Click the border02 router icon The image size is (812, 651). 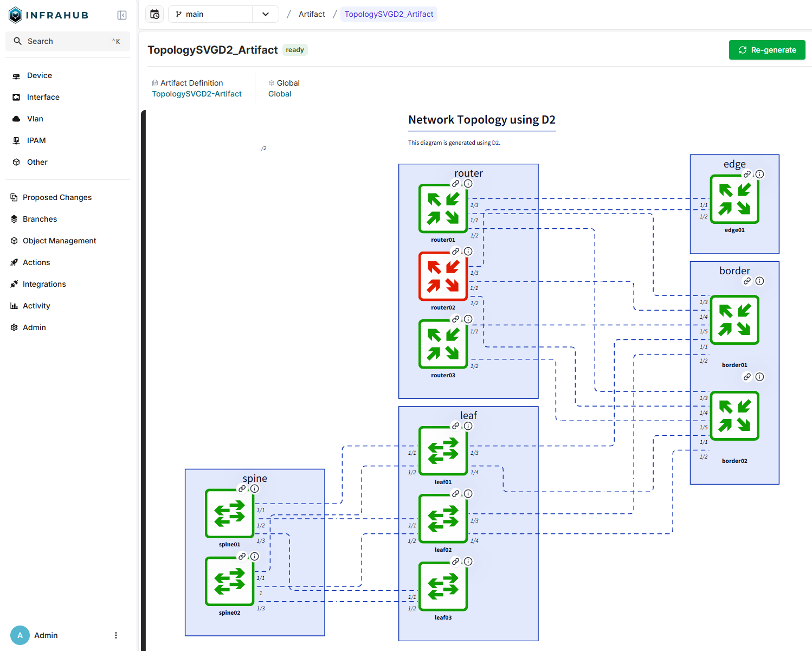(x=734, y=416)
